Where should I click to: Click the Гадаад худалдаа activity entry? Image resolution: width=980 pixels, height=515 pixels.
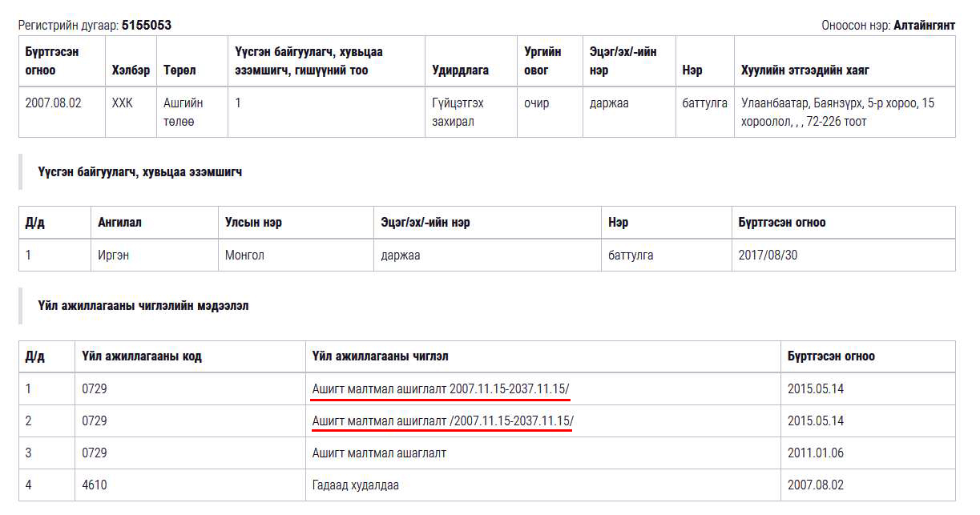pyautogui.click(x=355, y=485)
